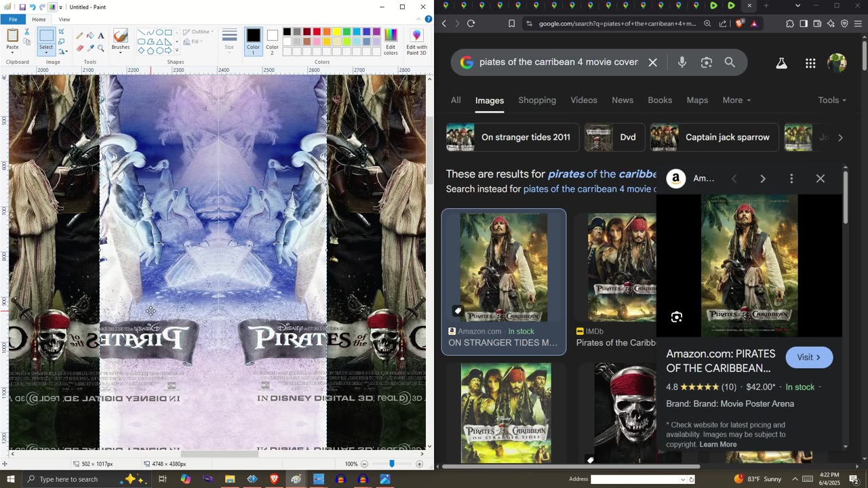
Task: Click Edit with Paint 3D
Action: [416, 41]
